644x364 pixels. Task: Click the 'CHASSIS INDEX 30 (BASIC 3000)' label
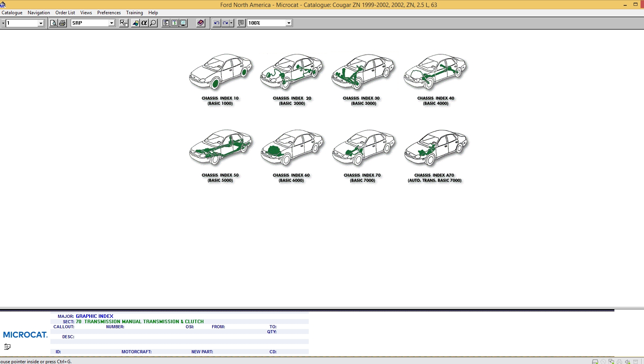coord(361,101)
